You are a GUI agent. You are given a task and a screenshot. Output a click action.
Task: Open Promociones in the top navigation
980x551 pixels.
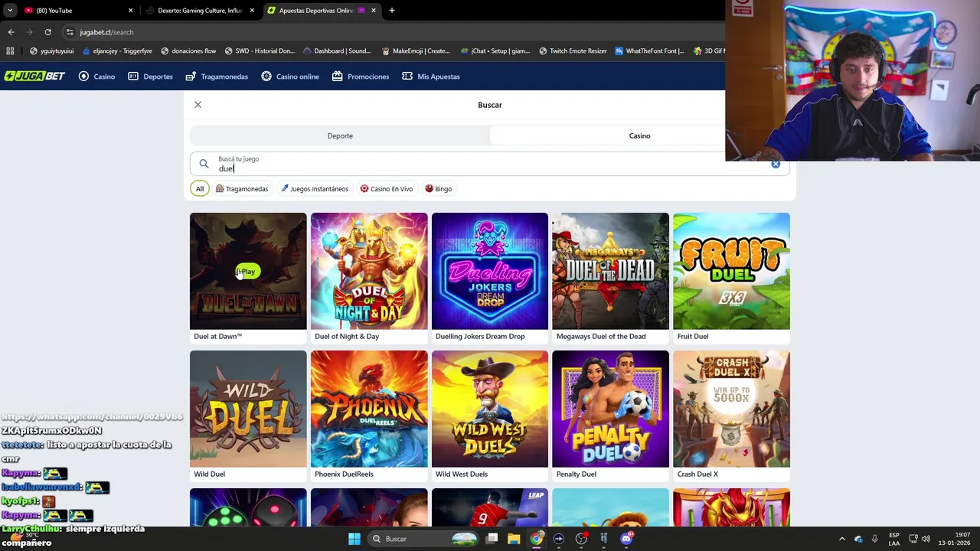point(361,77)
